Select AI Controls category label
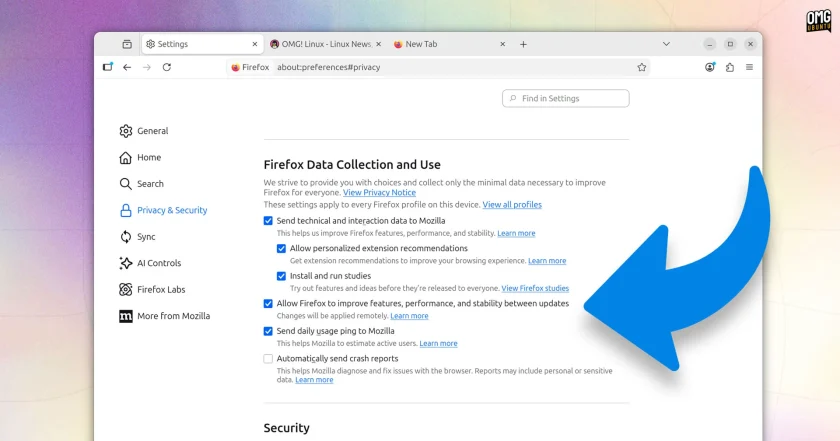840x441 pixels. point(159,263)
